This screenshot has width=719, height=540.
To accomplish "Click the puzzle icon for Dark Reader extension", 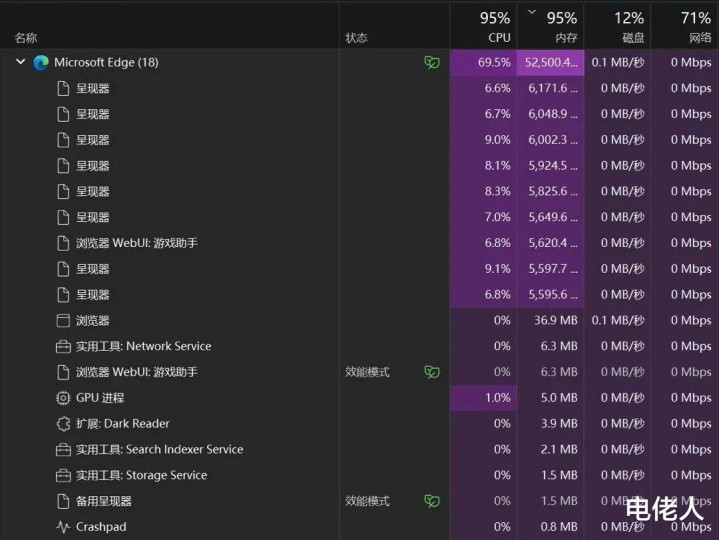I will (63, 424).
